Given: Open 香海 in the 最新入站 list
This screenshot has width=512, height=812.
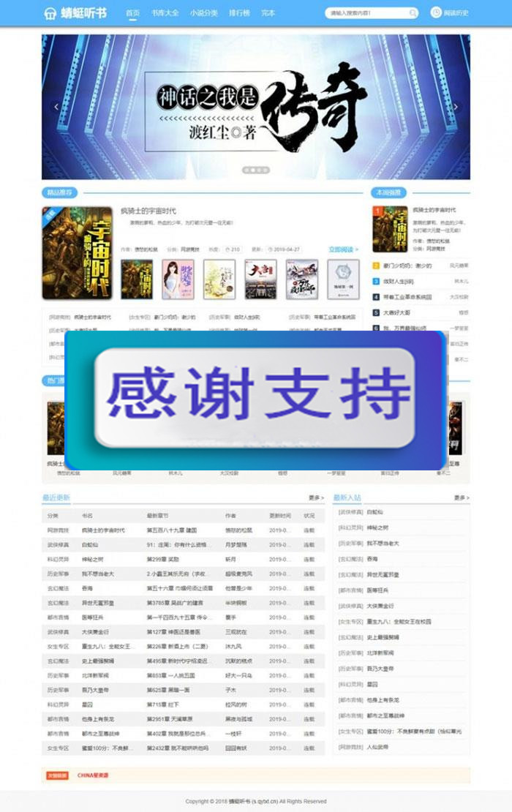Looking at the screenshot, I should [372, 560].
